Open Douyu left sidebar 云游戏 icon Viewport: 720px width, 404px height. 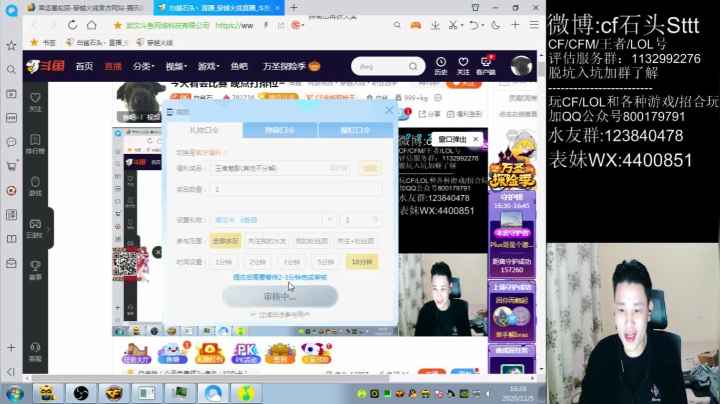pos(35,228)
